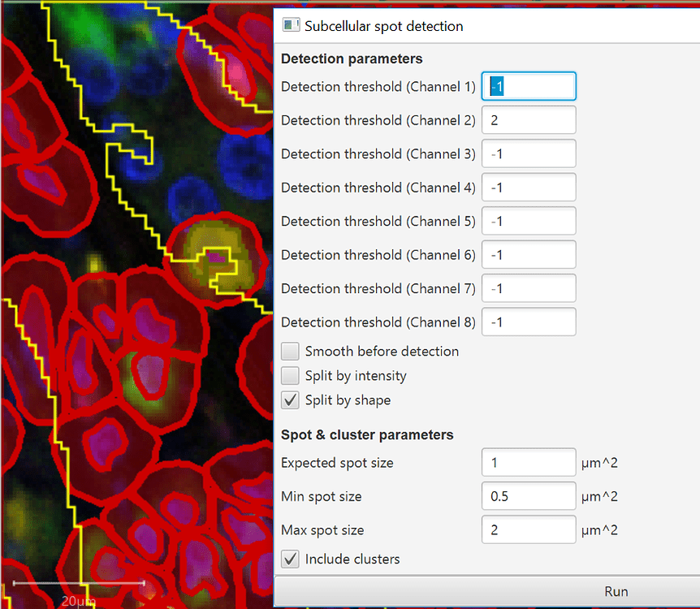Image resolution: width=700 pixels, height=609 pixels.
Task: Select the Channel 7 threshold input
Action: (x=529, y=287)
